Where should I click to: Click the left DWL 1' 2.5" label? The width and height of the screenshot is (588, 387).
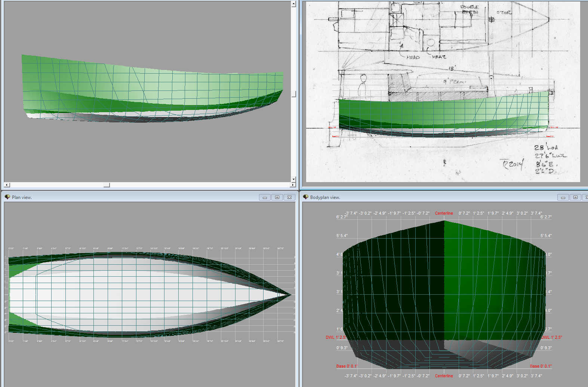click(336, 337)
